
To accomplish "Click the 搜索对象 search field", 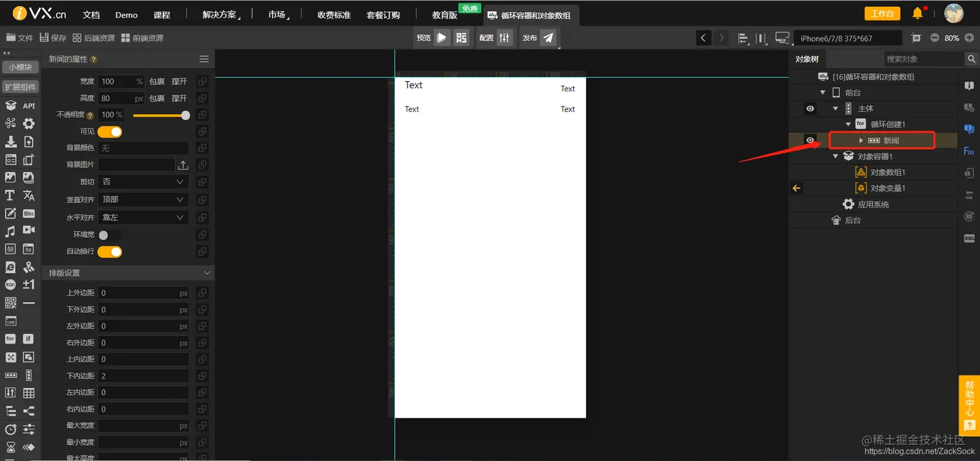I will (924, 59).
